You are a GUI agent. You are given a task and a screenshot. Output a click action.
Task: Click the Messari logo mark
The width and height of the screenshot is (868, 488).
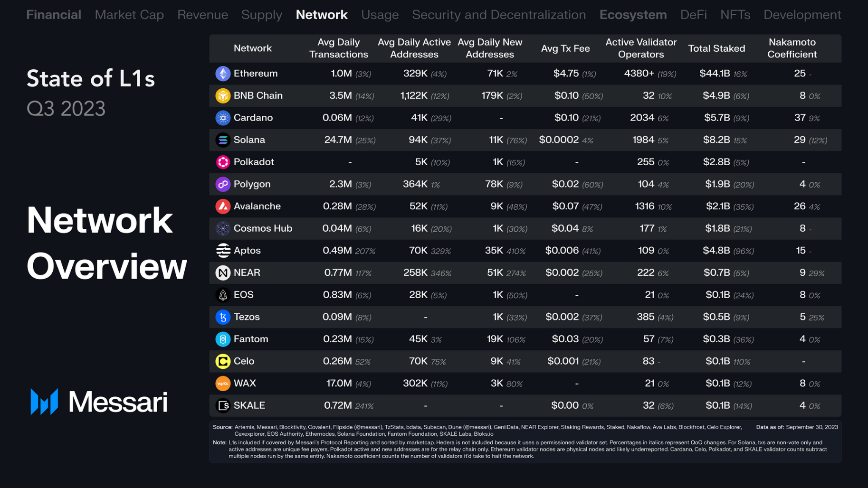pos(44,402)
